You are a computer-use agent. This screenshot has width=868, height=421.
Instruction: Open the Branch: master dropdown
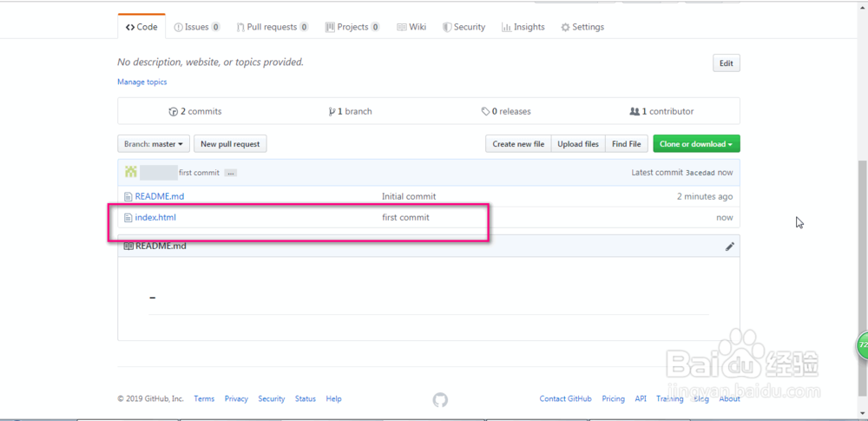coord(154,144)
